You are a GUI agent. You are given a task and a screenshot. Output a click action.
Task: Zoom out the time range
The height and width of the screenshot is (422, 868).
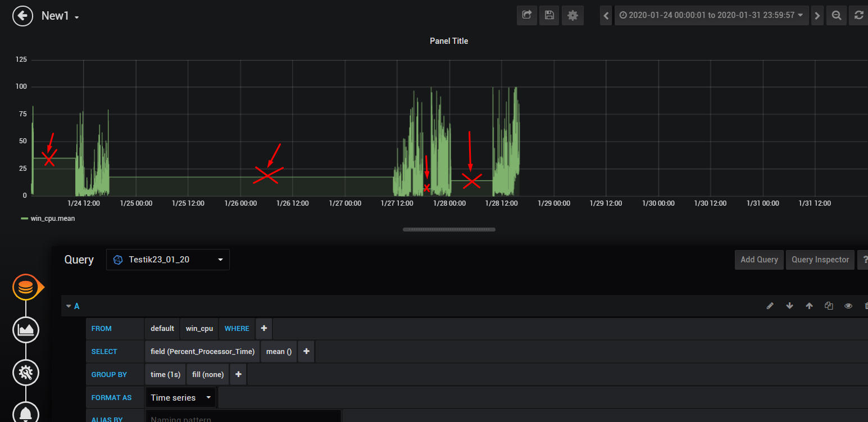pos(837,15)
